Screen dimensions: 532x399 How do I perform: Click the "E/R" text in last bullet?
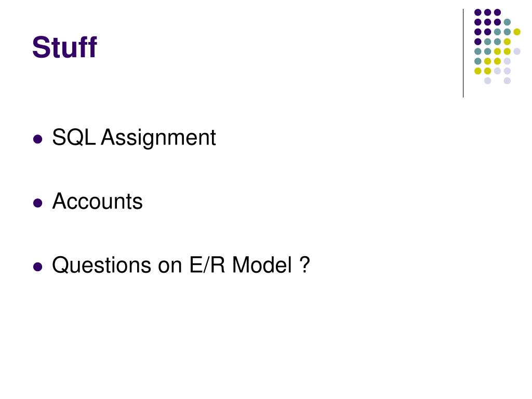[x=207, y=264]
